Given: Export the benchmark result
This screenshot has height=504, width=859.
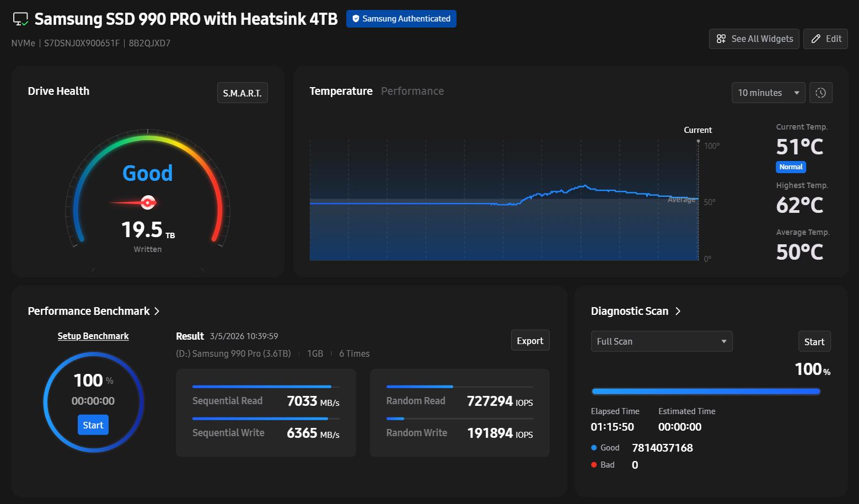Looking at the screenshot, I should [530, 341].
